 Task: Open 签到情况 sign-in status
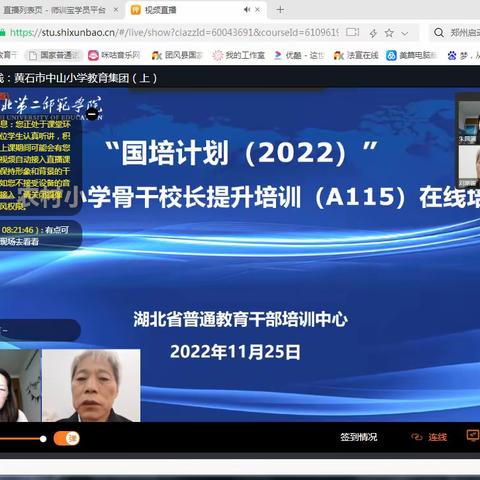tap(359, 437)
